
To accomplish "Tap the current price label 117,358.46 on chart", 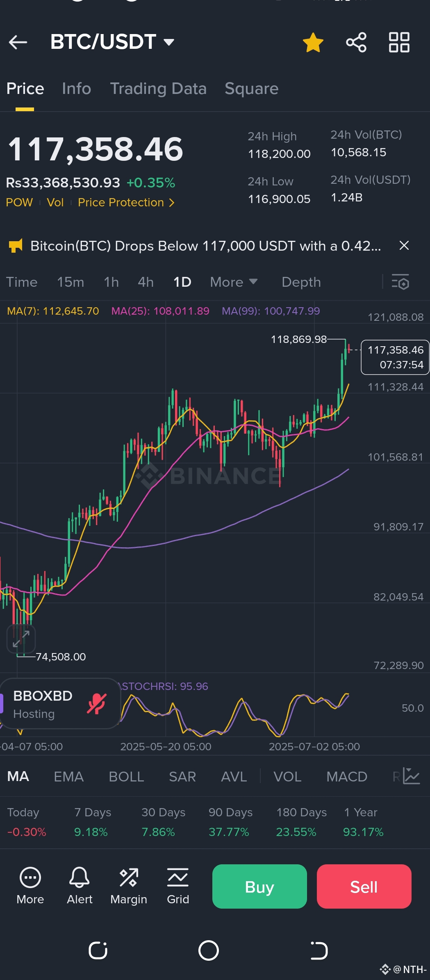I will pyautogui.click(x=395, y=357).
